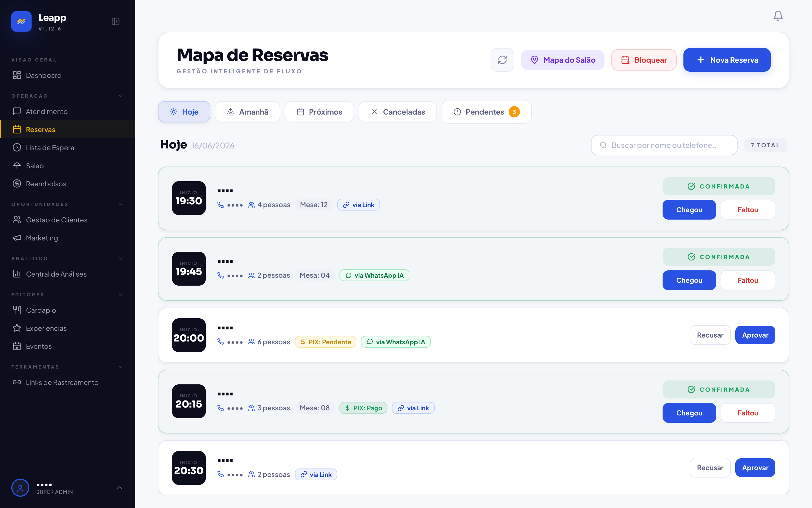Click the Leapp logo icon
Viewport: 812px width, 508px height.
(x=21, y=21)
